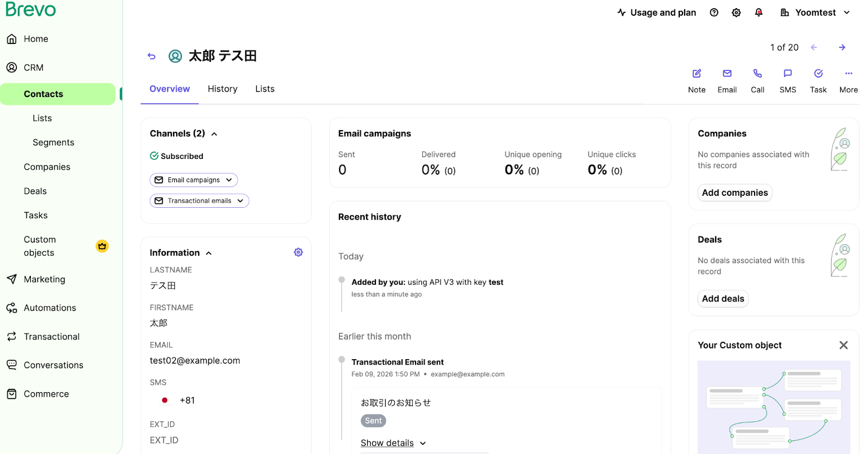Switch to the History tab
Image resolution: width=868 pixels, height=454 pixels.
(222, 89)
